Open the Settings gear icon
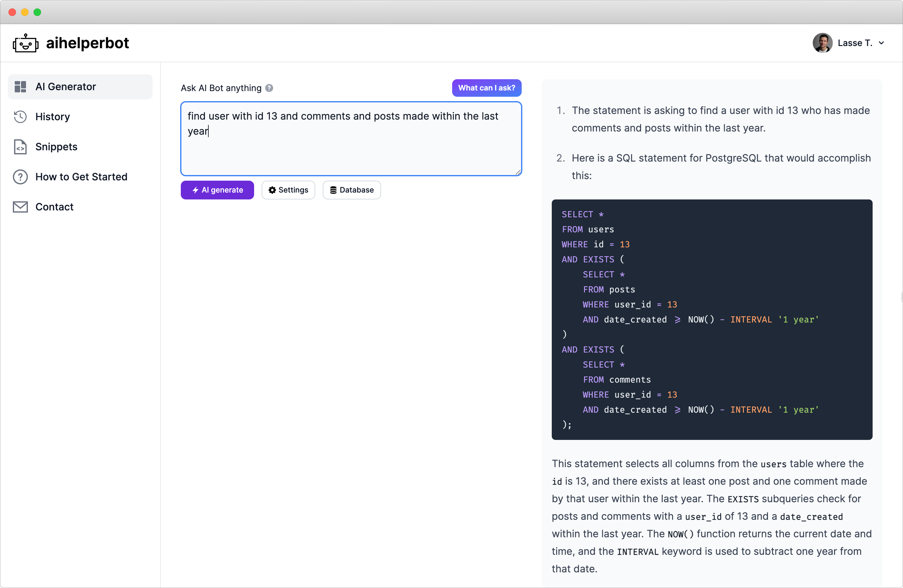The width and height of the screenshot is (903, 588). [272, 190]
